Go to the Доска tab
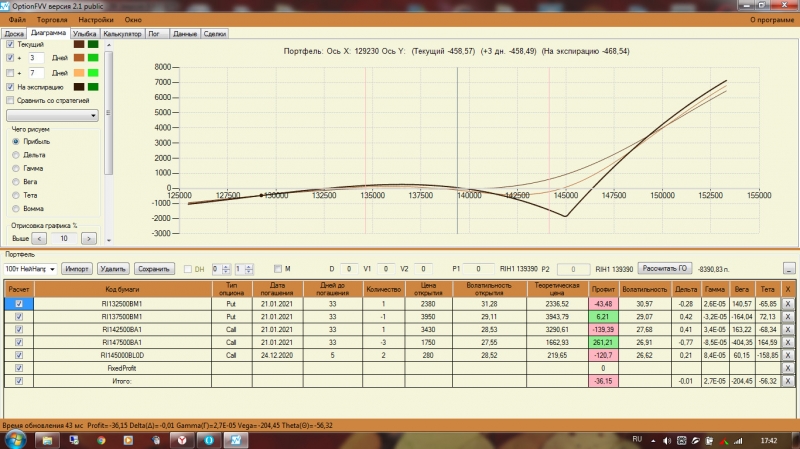Image resolution: width=800 pixels, height=449 pixels. [x=14, y=34]
